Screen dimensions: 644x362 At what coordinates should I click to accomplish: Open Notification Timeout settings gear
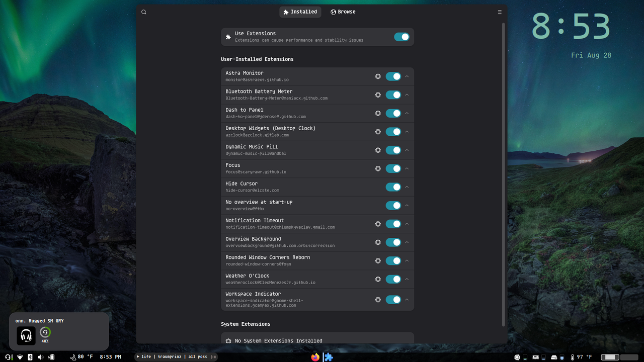378,224
